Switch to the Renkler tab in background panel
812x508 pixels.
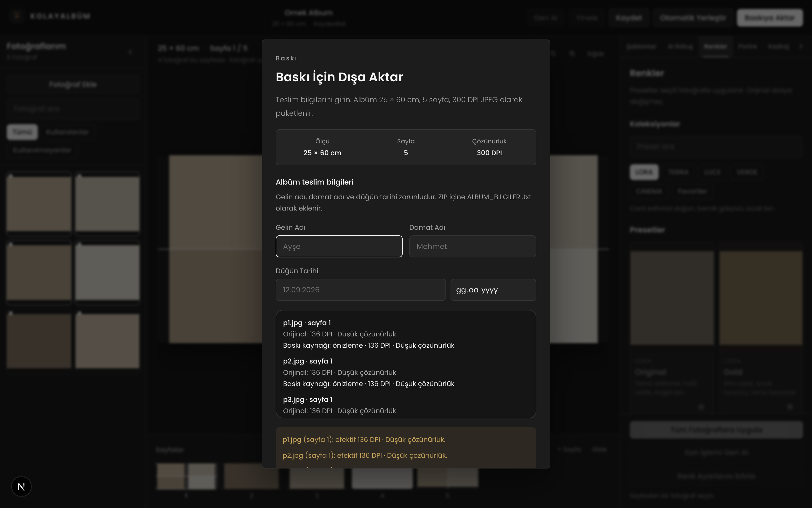click(x=715, y=46)
